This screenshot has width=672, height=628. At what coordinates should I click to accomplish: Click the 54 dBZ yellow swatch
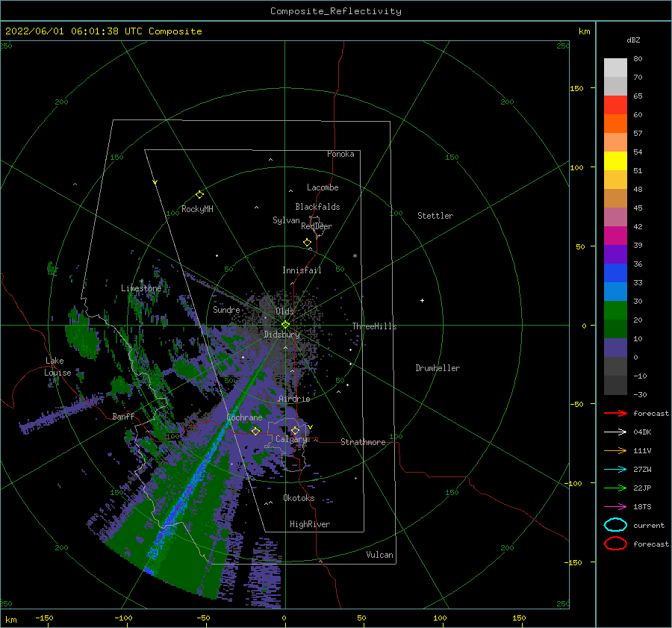(615, 161)
